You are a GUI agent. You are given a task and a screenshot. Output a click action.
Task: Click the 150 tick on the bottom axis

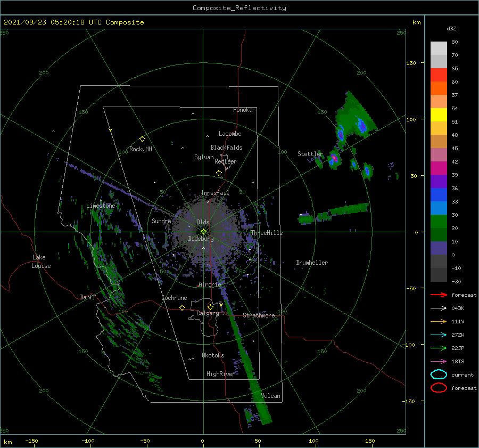(370, 441)
